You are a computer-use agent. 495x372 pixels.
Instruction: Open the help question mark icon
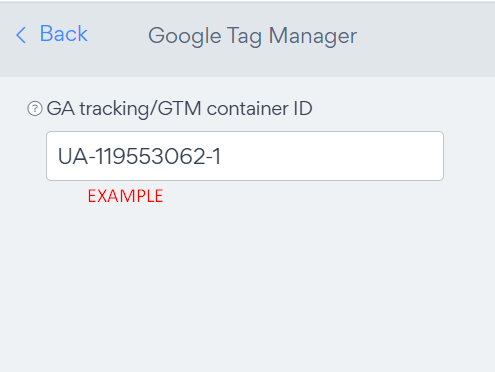tap(35, 109)
